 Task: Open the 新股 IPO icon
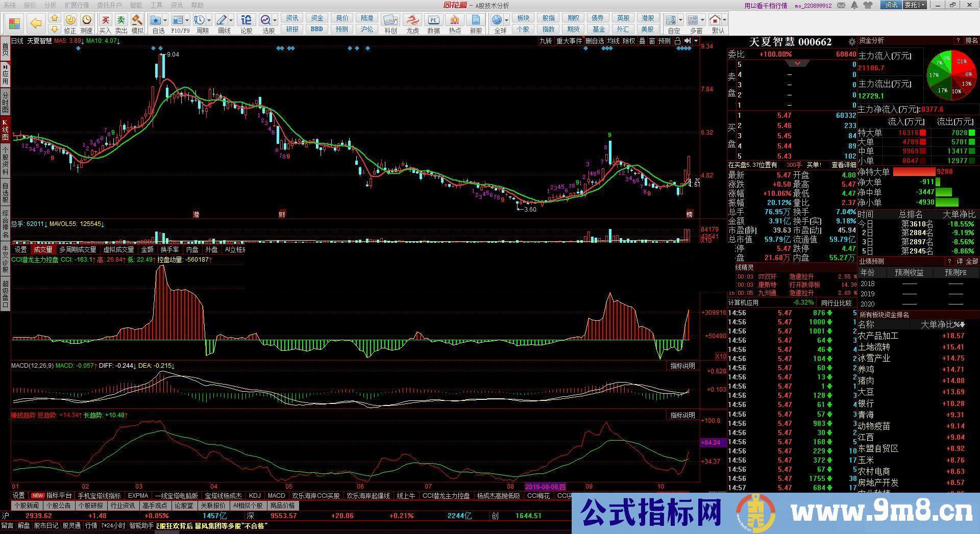(x=476, y=20)
